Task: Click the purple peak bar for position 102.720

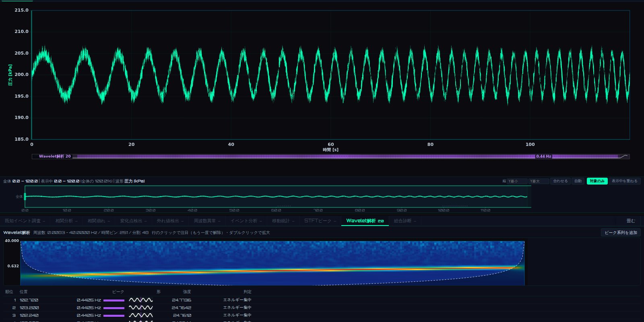Action: click(114, 300)
